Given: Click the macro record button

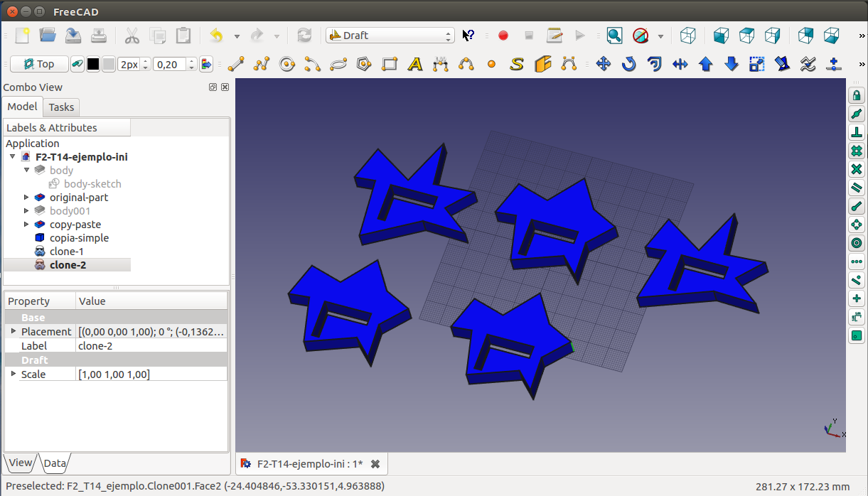Looking at the screenshot, I should pos(503,36).
